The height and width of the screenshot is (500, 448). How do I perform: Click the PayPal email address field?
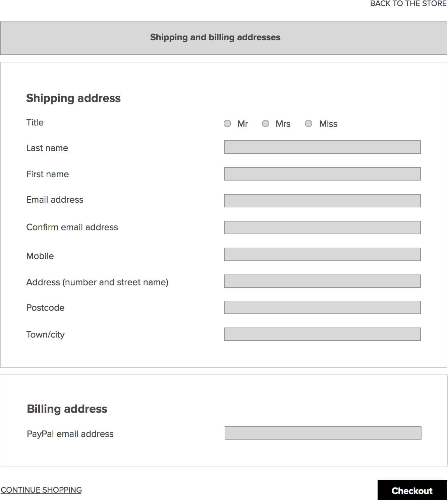tap(323, 433)
